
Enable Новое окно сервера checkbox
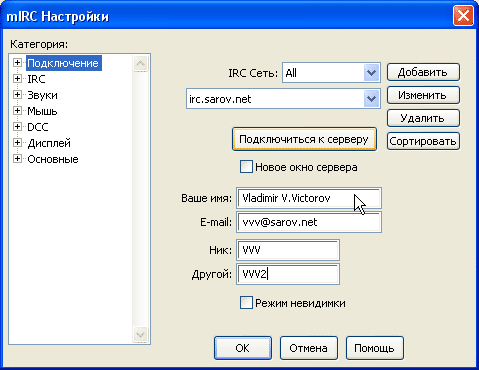click(x=246, y=167)
